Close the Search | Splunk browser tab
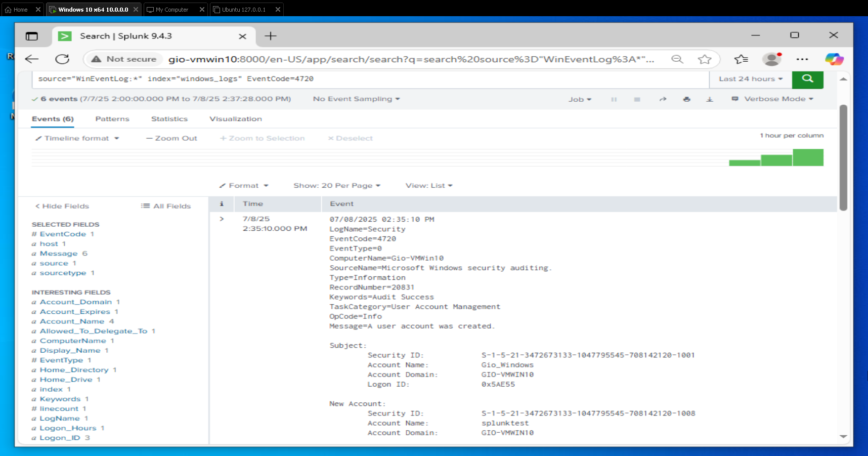The height and width of the screenshot is (456, 868). pos(242,36)
